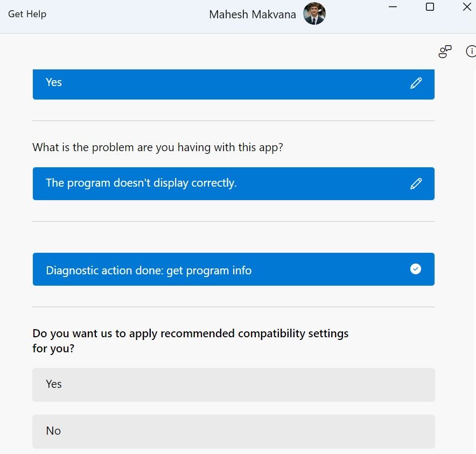
Task: Open the contact support agent icon
Action: coord(444,52)
